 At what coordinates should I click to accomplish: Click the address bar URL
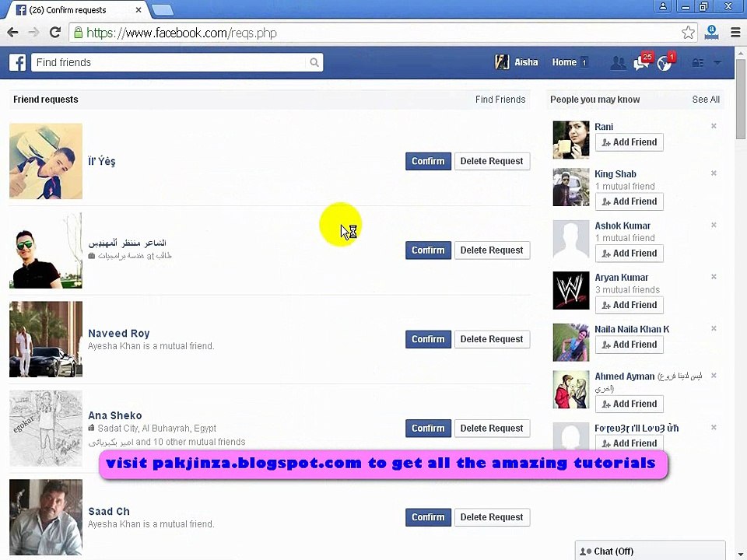point(181,33)
